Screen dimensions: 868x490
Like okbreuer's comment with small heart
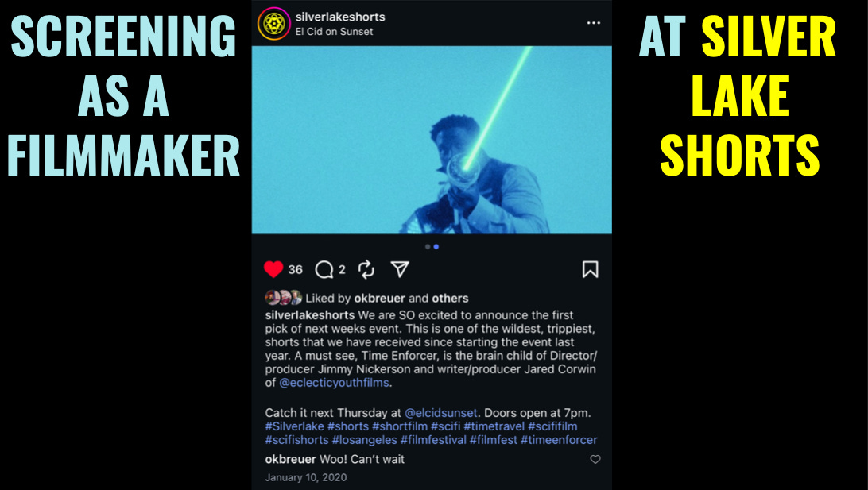pos(595,460)
